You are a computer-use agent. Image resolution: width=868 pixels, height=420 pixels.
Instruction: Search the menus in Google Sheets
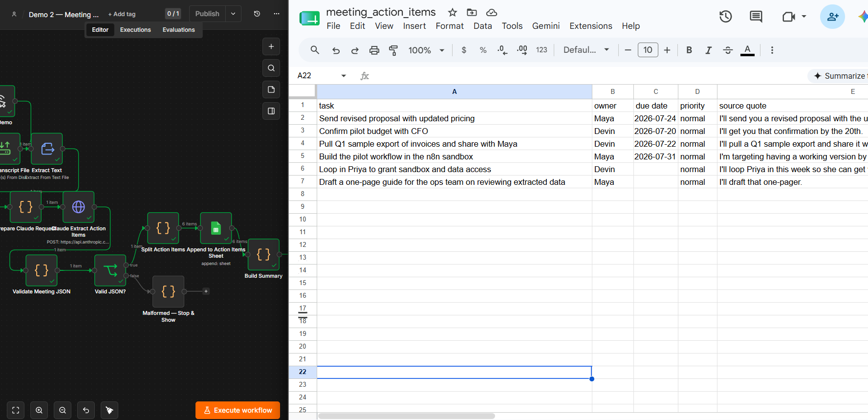coord(315,50)
